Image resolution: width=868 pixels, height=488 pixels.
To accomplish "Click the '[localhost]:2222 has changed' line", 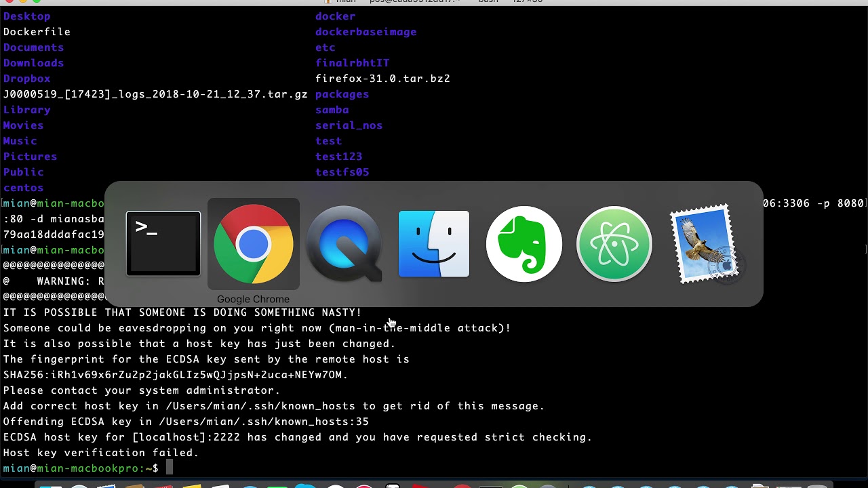I will pos(298,437).
